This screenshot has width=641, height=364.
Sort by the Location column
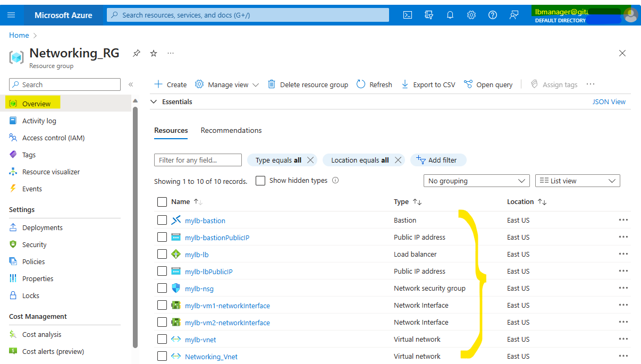tap(527, 202)
